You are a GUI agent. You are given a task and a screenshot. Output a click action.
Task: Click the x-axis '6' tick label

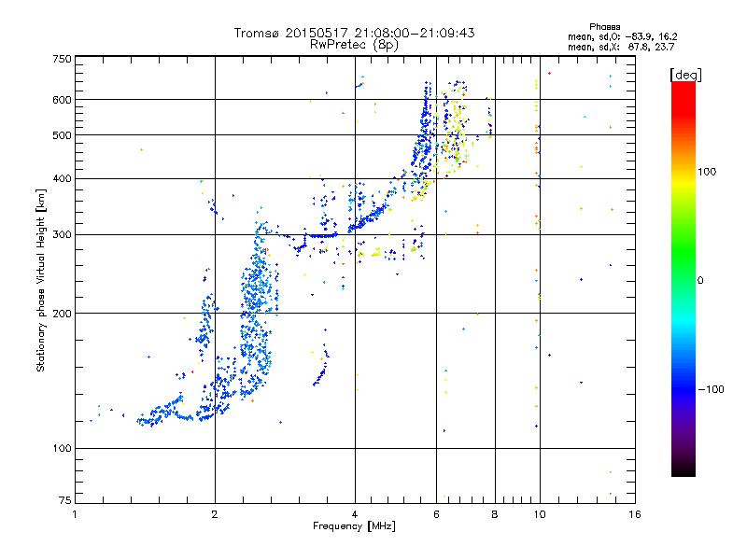click(436, 514)
